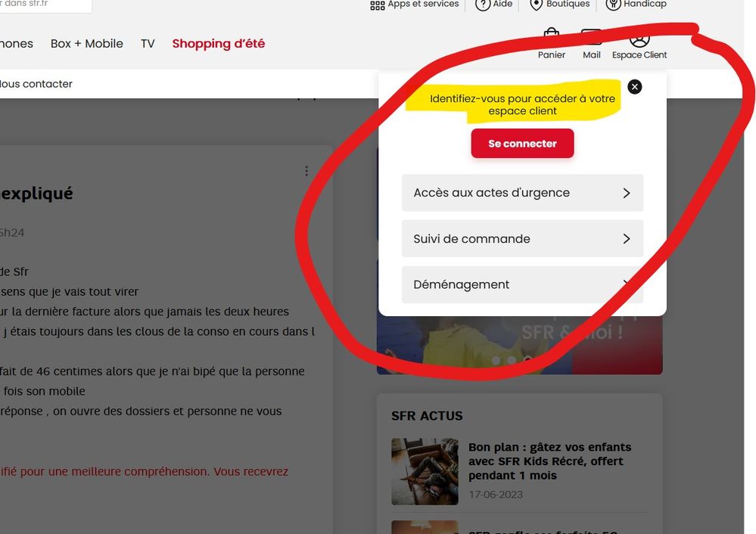Image resolution: width=756 pixels, height=534 pixels.
Task: Select the Déménagement option
Action: [522, 285]
